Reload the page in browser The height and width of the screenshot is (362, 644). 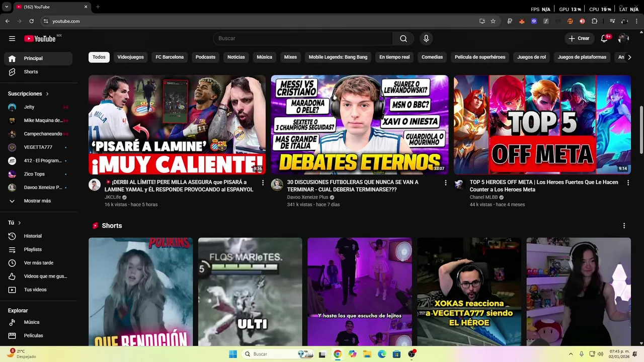pyautogui.click(x=31, y=21)
